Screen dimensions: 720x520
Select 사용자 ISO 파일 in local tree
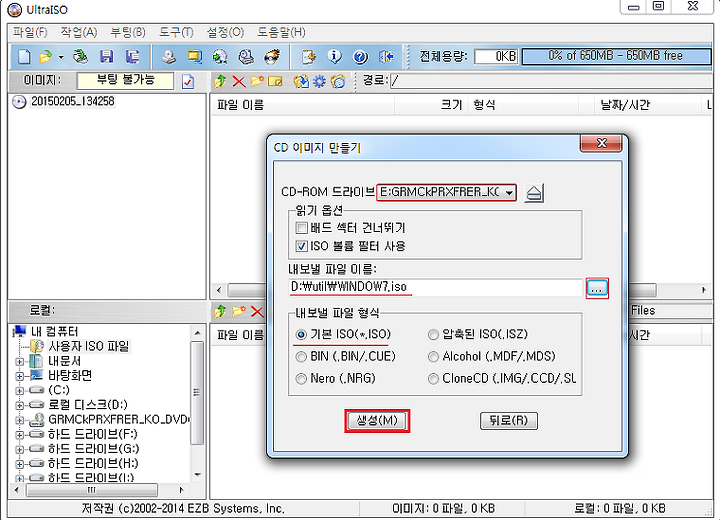click(x=89, y=346)
